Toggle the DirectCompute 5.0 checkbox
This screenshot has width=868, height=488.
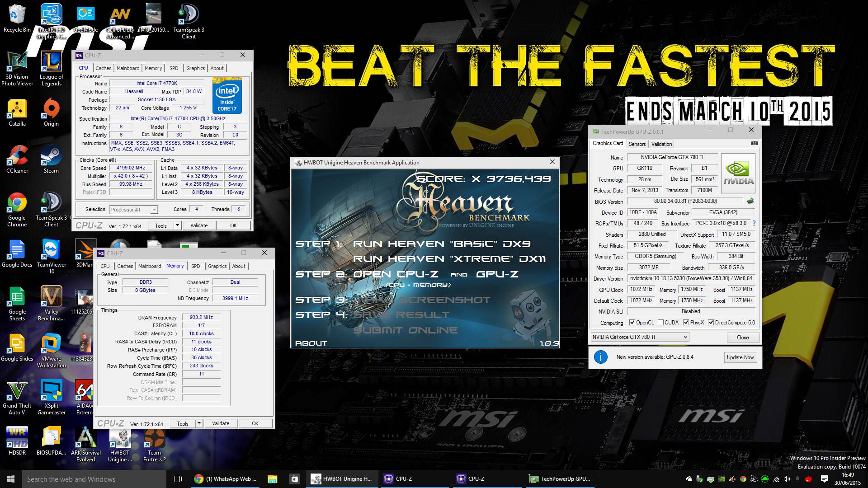click(711, 323)
